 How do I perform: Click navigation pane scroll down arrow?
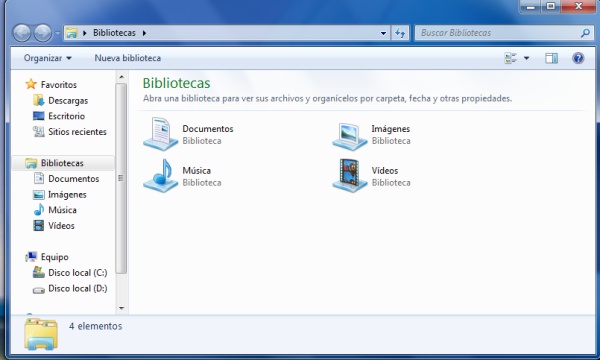coord(121,308)
